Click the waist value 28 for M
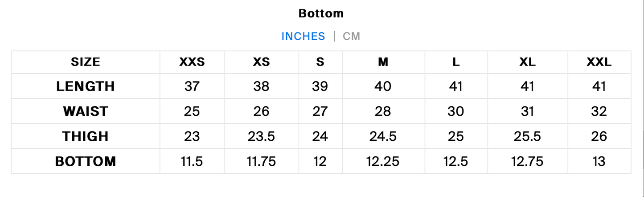 click(383, 111)
